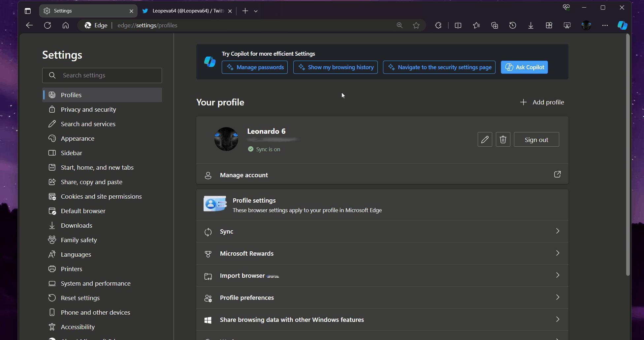This screenshot has width=644, height=340.
Task: Open Privacy and security settings
Action: click(x=102, y=109)
